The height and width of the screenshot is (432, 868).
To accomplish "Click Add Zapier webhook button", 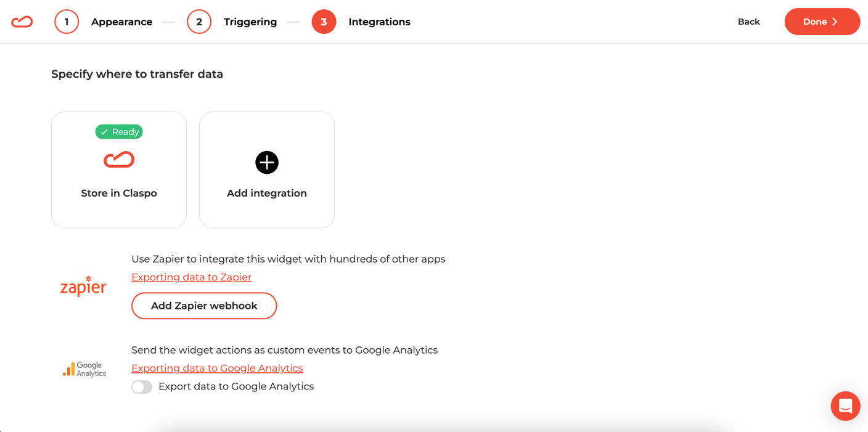I will [x=204, y=306].
